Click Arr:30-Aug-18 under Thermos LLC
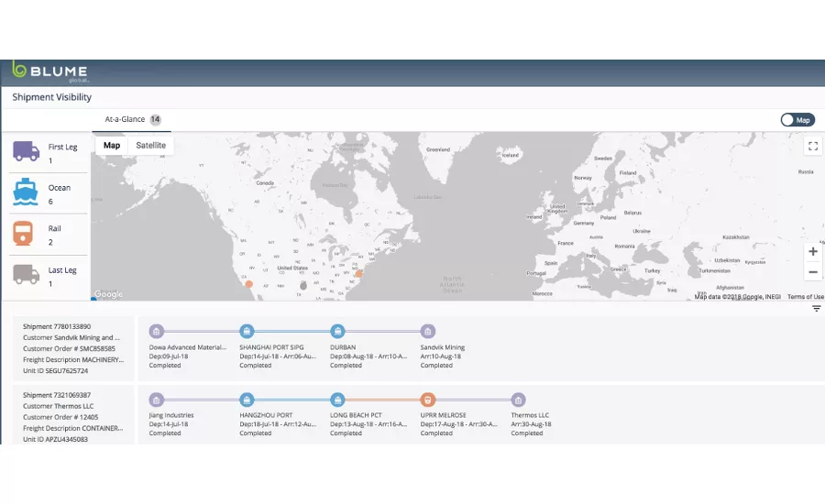This screenshot has height=504, width=825. click(531, 424)
